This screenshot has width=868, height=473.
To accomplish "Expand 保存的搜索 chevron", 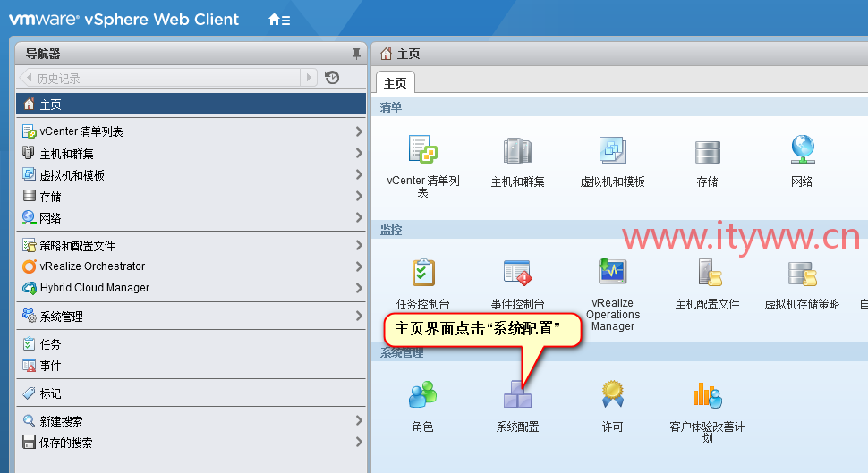I will [359, 442].
